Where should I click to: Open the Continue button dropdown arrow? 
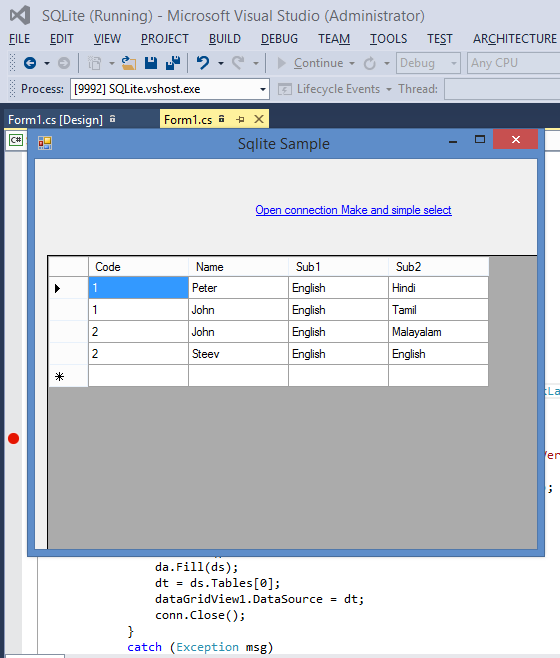[x=352, y=63]
